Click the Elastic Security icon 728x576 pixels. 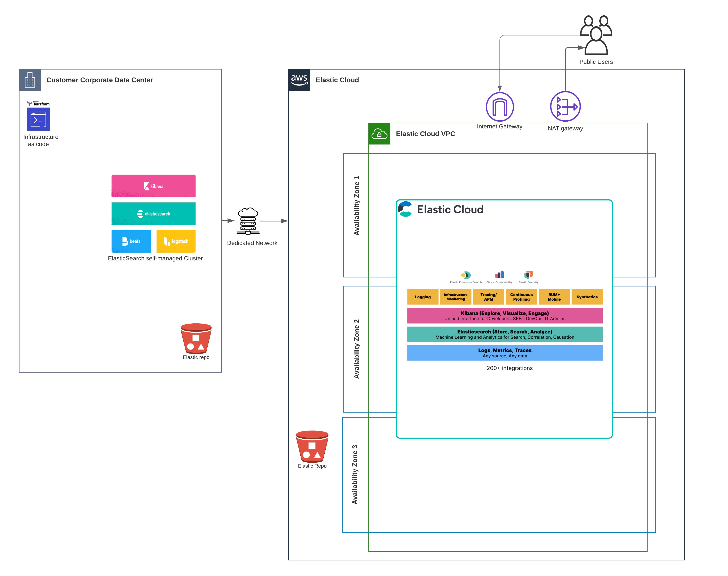coord(528,275)
